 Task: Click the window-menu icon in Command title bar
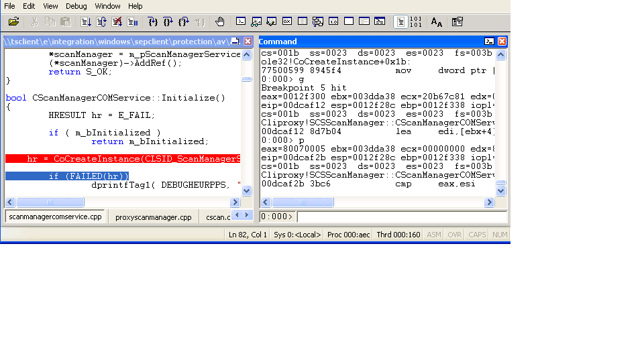489,41
